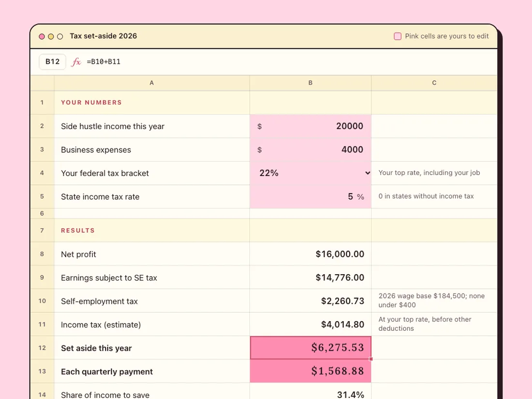Click the 2026 wage base note
The image size is (532, 399).
[431, 300]
